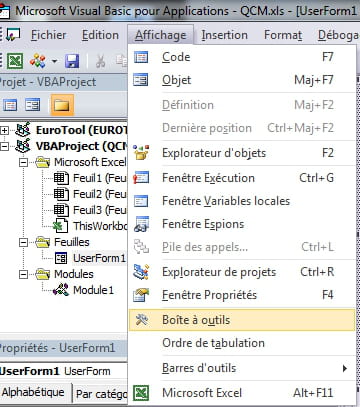This screenshot has width=360, height=407.
Task: Toggle Folders button in Project explorer
Action: 62,105
